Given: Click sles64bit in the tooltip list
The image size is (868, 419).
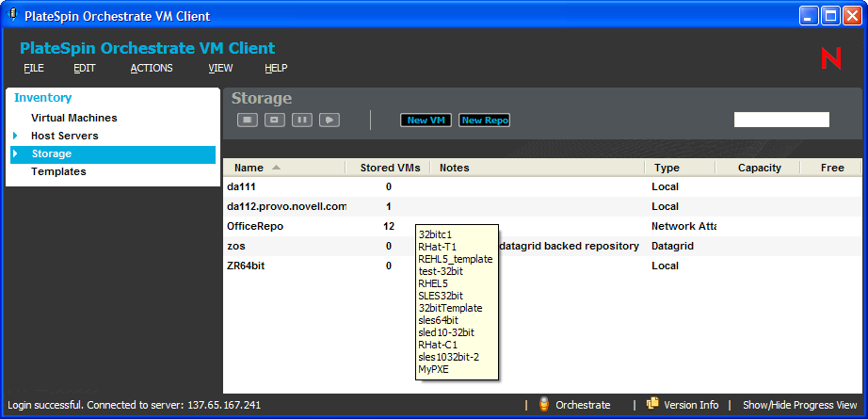Looking at the screenshot, I should (x=439, y=320).
